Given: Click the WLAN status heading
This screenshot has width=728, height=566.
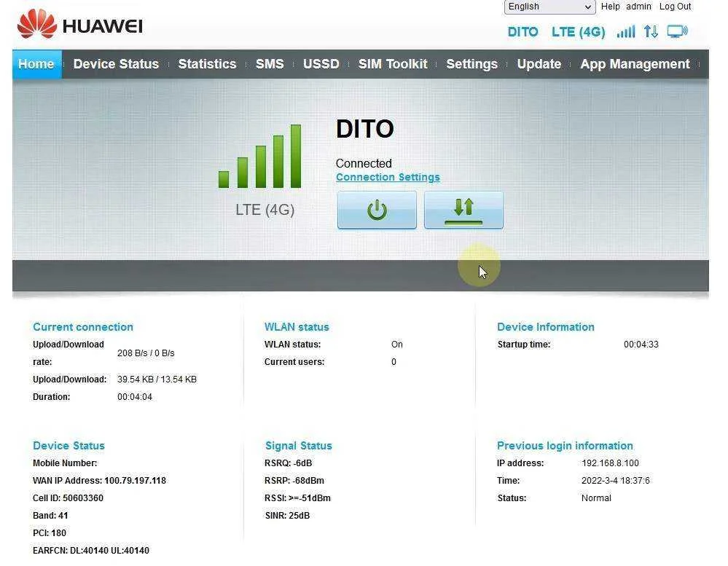Looking at the screenshot, I should click(x=297, y=326).
